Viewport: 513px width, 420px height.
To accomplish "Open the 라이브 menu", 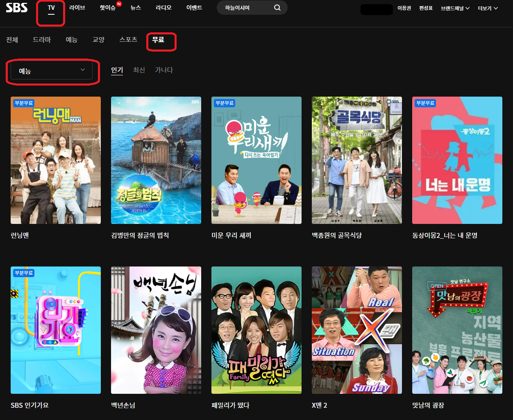I will point(77,8).
